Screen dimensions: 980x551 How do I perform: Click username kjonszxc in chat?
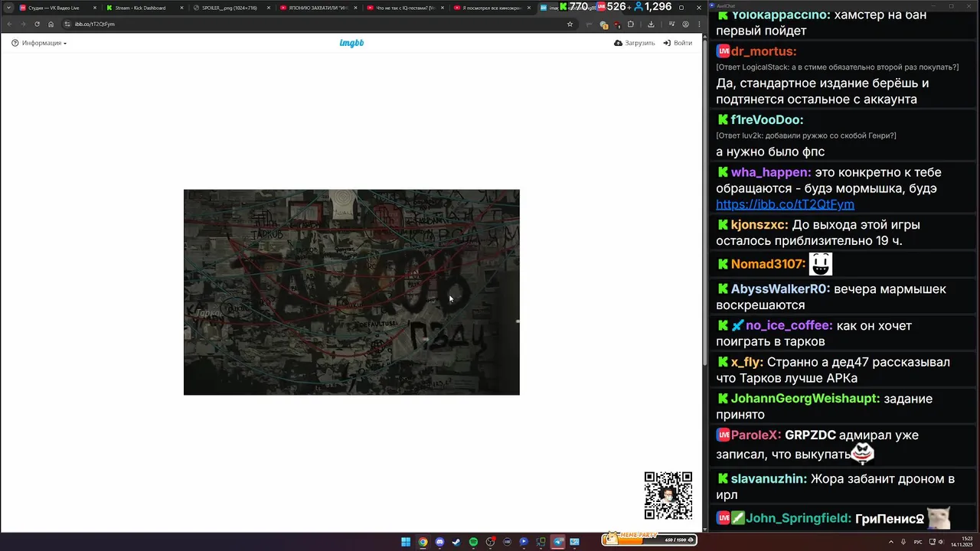[x=759, y=225]
